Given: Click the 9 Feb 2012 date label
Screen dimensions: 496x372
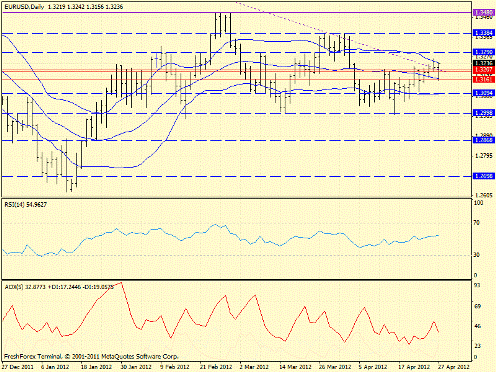Looking at the screenshot, I should click(x=174, y=367).
